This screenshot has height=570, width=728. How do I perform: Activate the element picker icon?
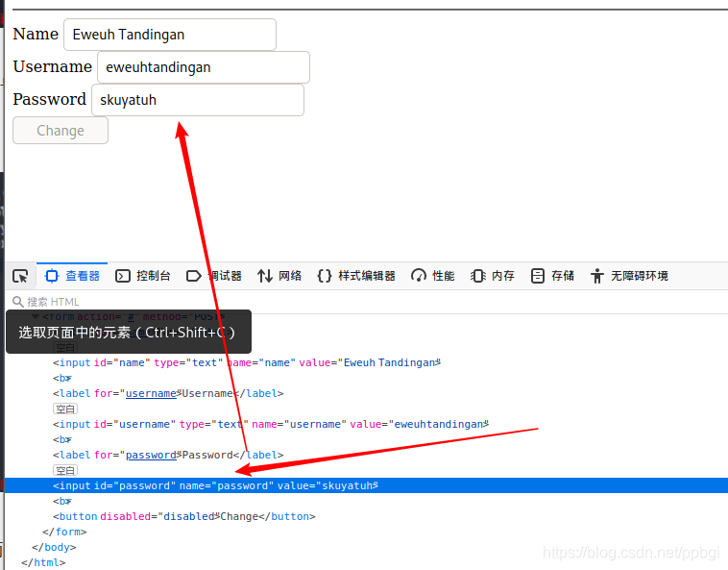coord(20,276)
